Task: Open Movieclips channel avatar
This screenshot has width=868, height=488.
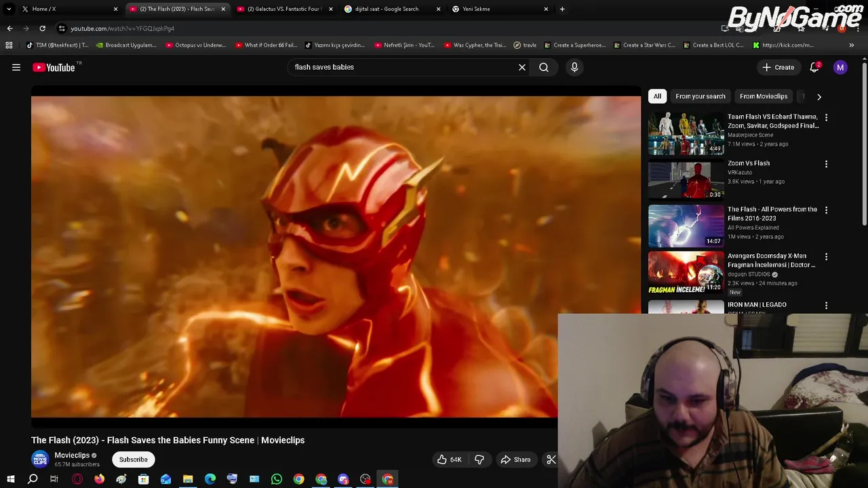Action: [x=40, y=459]
